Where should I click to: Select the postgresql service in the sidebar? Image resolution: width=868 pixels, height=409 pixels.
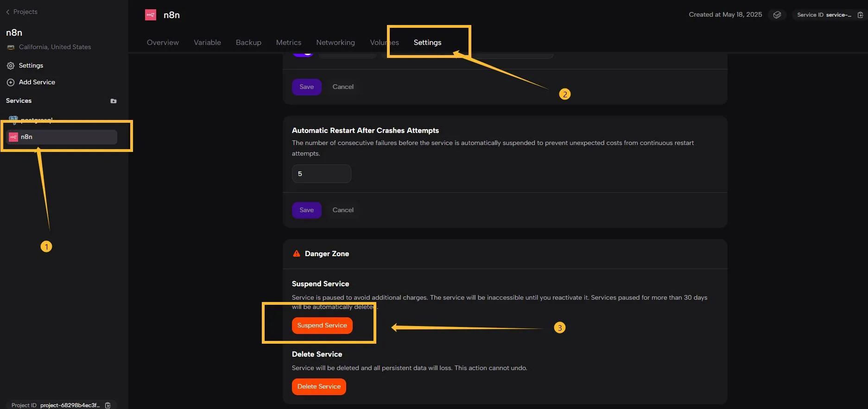click(36, 120)
